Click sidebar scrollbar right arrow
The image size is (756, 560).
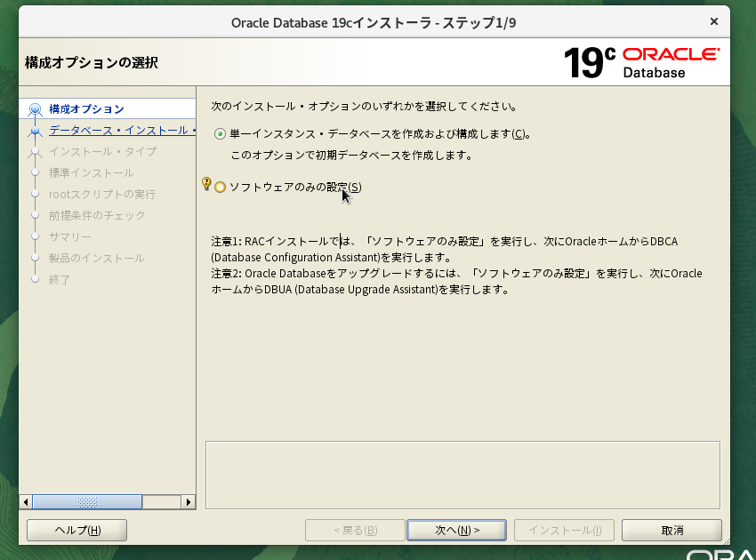pos(189,502)
